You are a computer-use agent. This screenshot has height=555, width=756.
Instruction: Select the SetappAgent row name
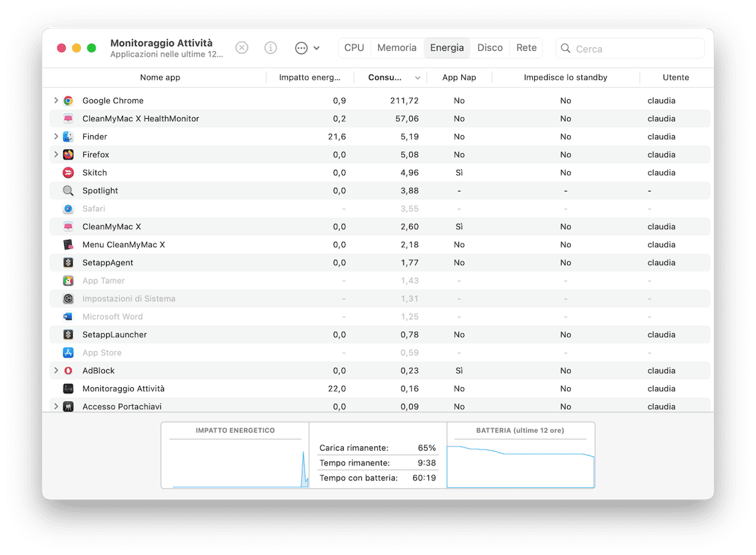pos(108,263)
